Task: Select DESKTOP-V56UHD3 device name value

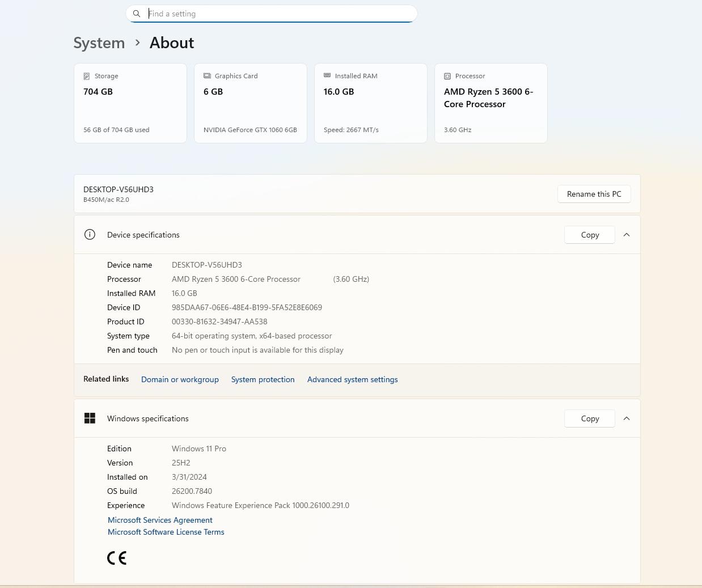Action: click(207, 265)
